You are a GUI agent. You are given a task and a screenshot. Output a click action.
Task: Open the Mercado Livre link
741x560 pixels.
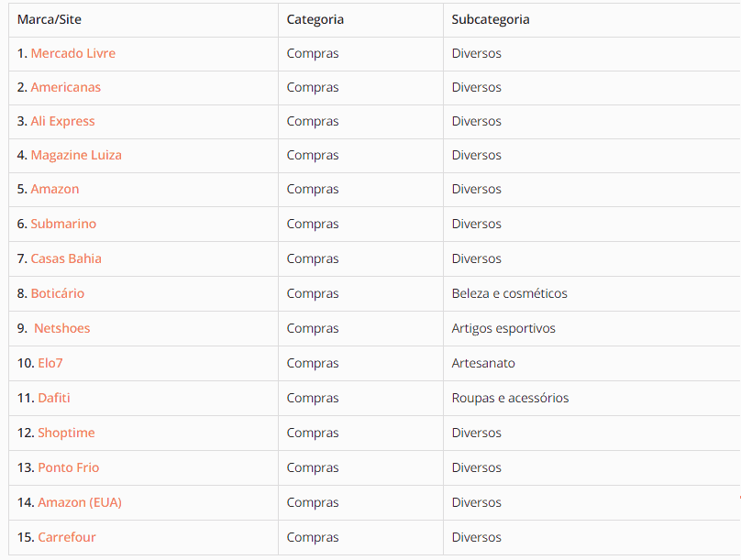click(x=72, y=53)
